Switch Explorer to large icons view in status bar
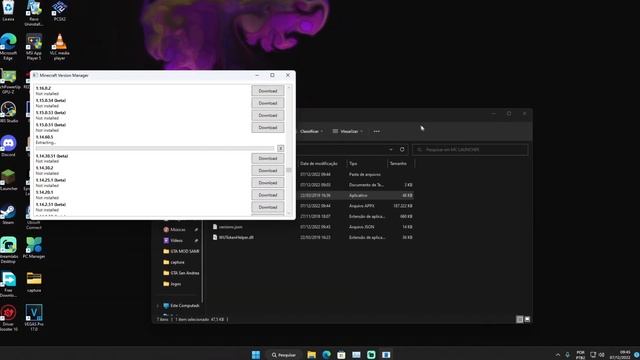Image resolution: width=640 pixels, height=360 pixels. [527, 319]
